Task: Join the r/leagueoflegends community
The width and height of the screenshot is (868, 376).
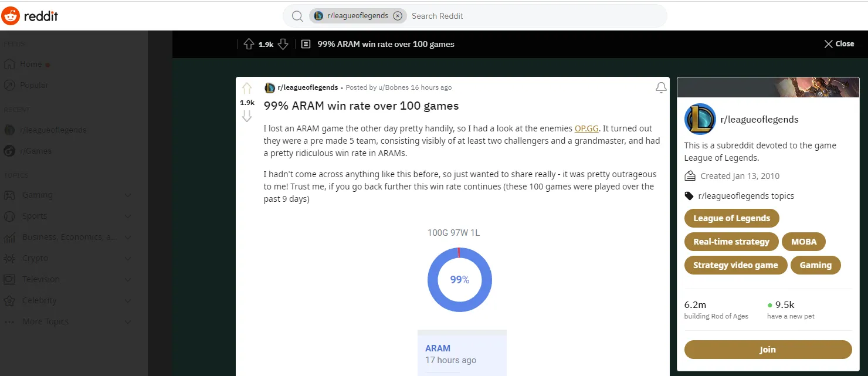Action: [768, 350]
